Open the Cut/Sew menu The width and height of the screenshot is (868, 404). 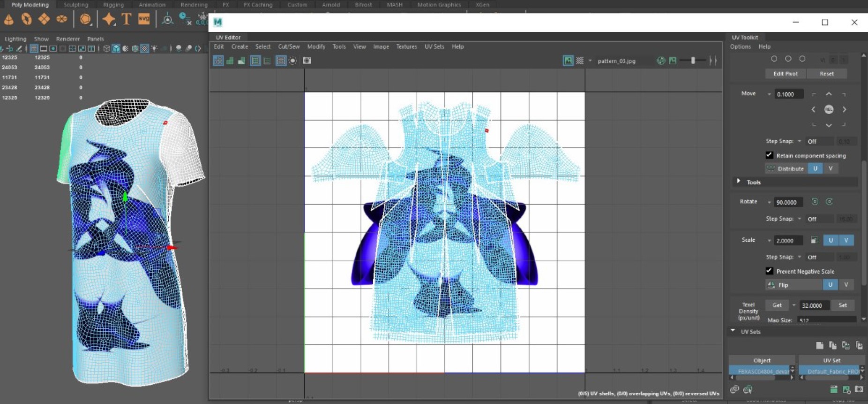[x=289, y=46]
